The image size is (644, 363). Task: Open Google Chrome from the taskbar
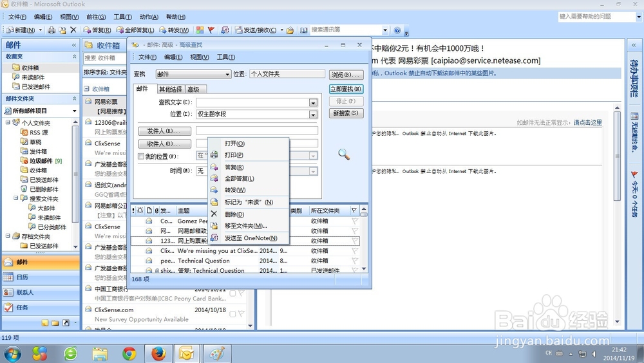click(129, 353)
